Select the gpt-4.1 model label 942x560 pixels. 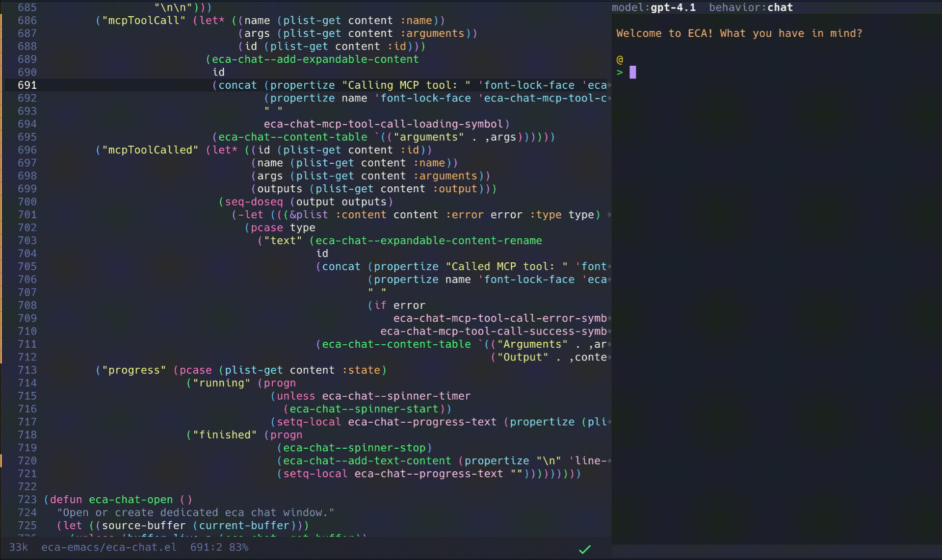[x=673, y=7]
